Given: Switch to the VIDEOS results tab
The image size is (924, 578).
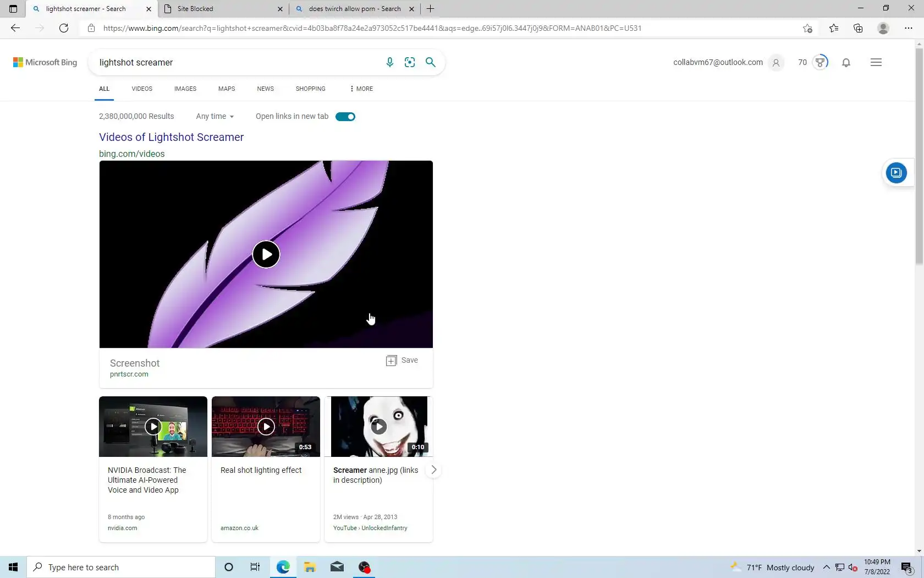Looking at the screenshot, I should (x=142, y=89).
